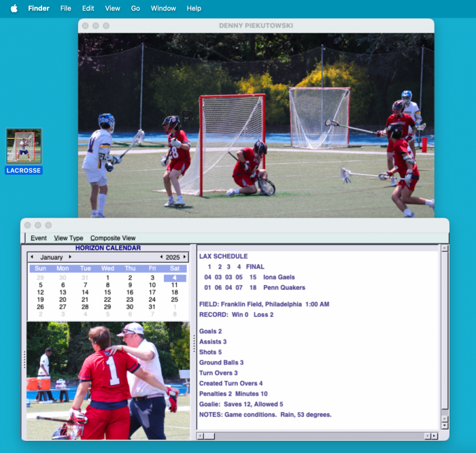Image resolution: width=476 pixels, height=453 pixels.
Task: Click next year arrow after 2025
Action: coord(186,257)
